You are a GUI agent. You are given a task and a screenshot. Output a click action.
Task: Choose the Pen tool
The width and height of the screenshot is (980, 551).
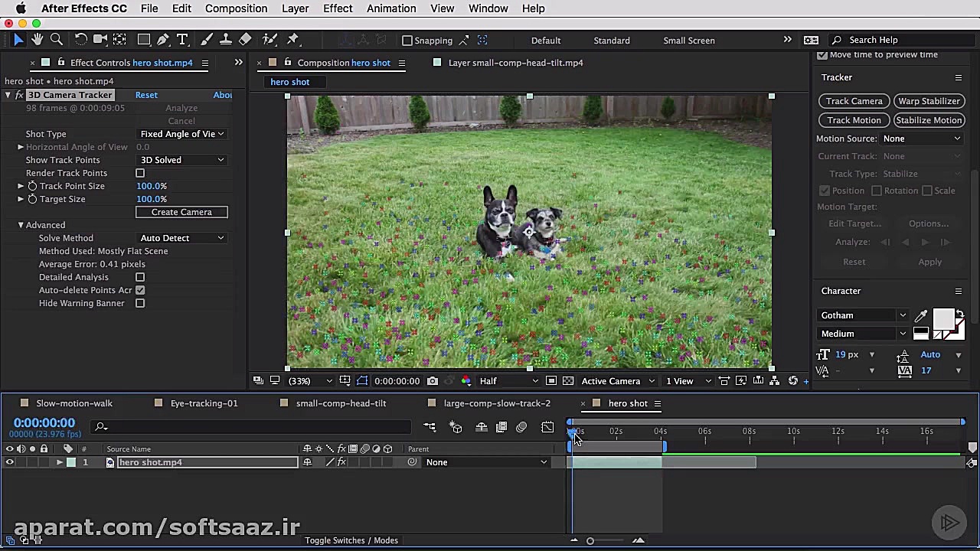tap(163, 40)
